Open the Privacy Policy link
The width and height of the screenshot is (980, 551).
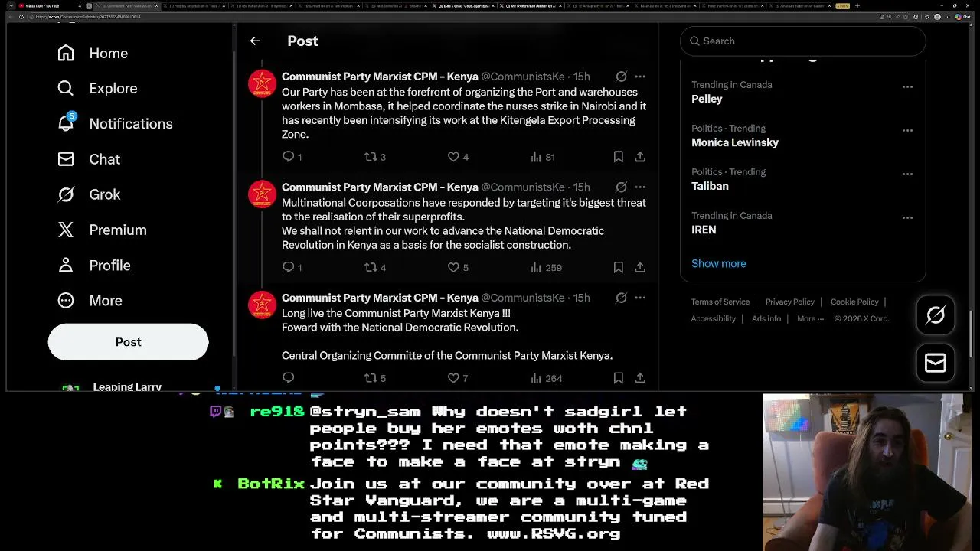tap(789, 302)
